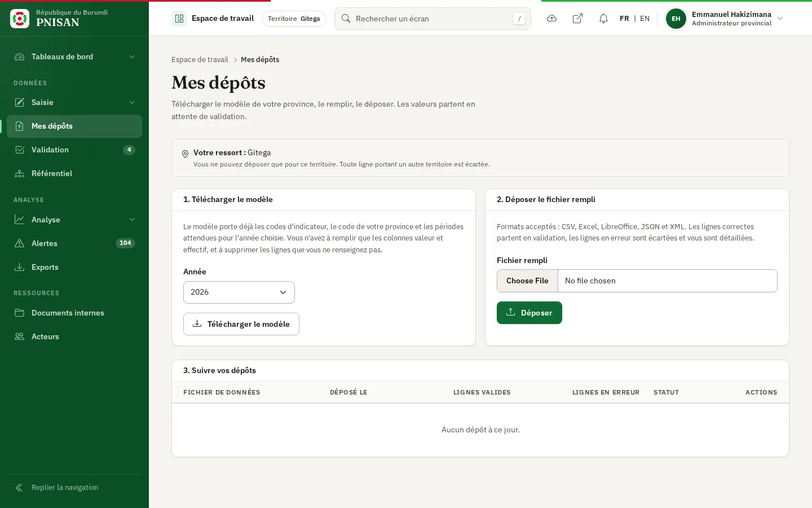Click the 104 alerts badge
The height and width of the screenshot is (508, 812).
[125, 243]
